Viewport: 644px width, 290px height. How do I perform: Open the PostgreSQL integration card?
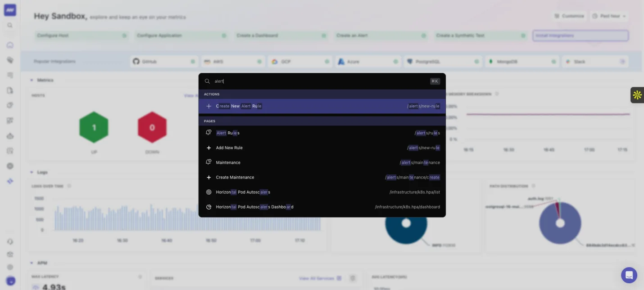tap(442, 62)
